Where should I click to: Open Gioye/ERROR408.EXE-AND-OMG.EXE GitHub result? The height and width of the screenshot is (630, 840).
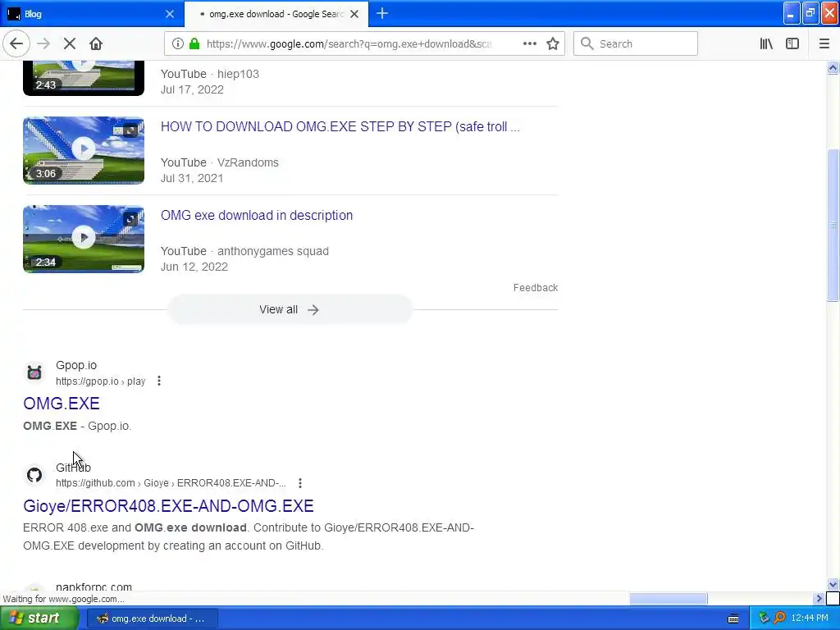click(168, 505)
